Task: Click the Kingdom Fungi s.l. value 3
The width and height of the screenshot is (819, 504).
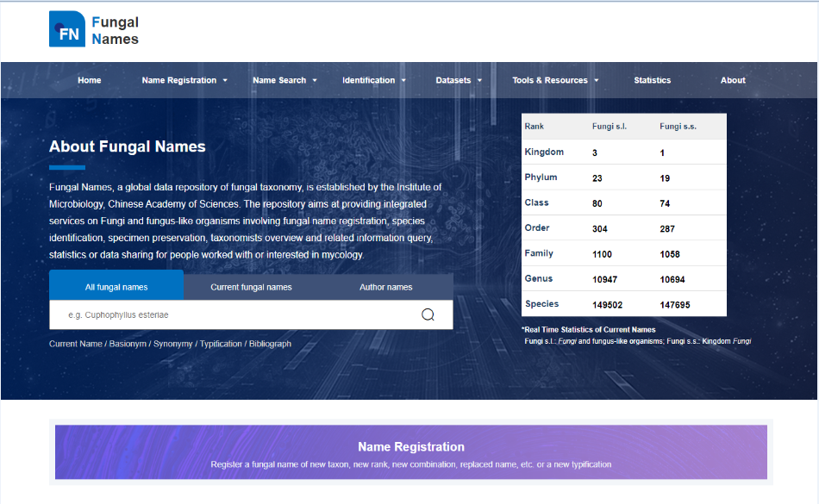Action: (594, 152)
